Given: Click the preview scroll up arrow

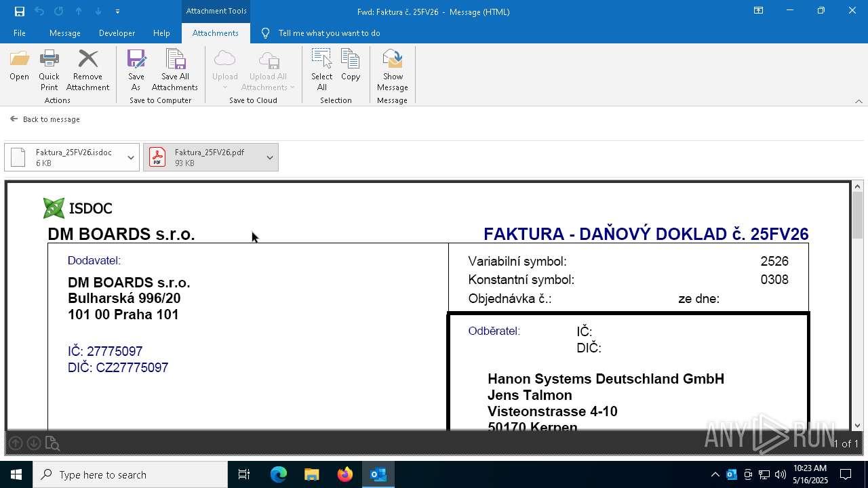Looking at the screenshot, I should [858, 186].
